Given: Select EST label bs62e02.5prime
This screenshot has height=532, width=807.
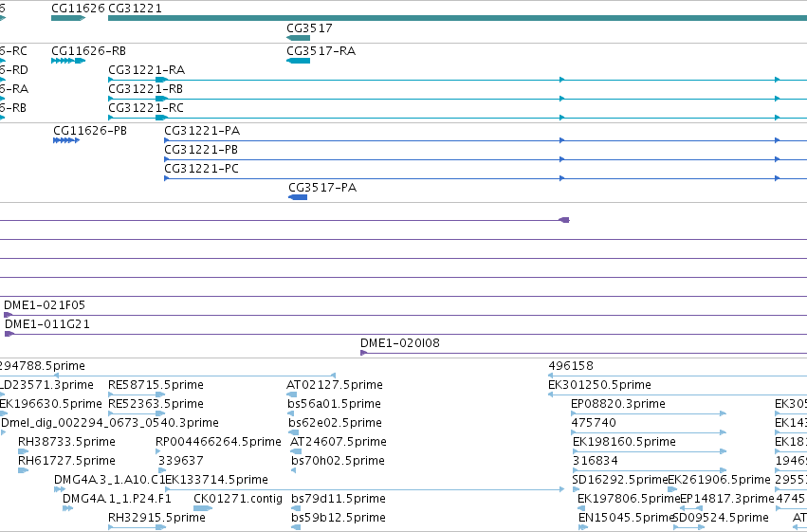Looking at the screenshot, I should point(335,423).
